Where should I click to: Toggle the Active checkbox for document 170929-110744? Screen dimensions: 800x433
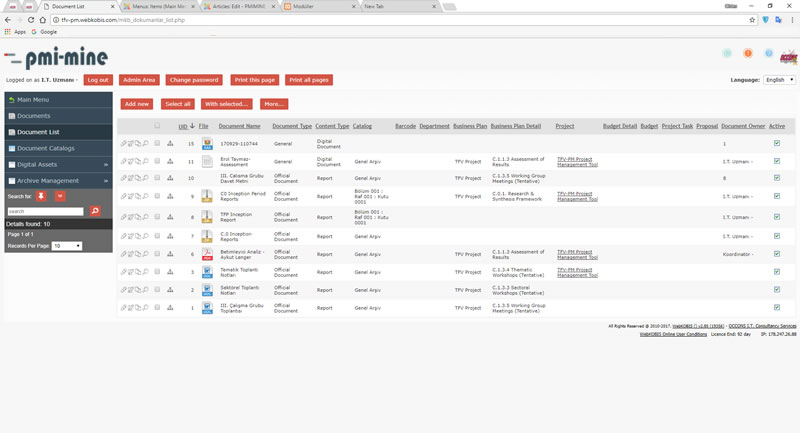point(777,144)
